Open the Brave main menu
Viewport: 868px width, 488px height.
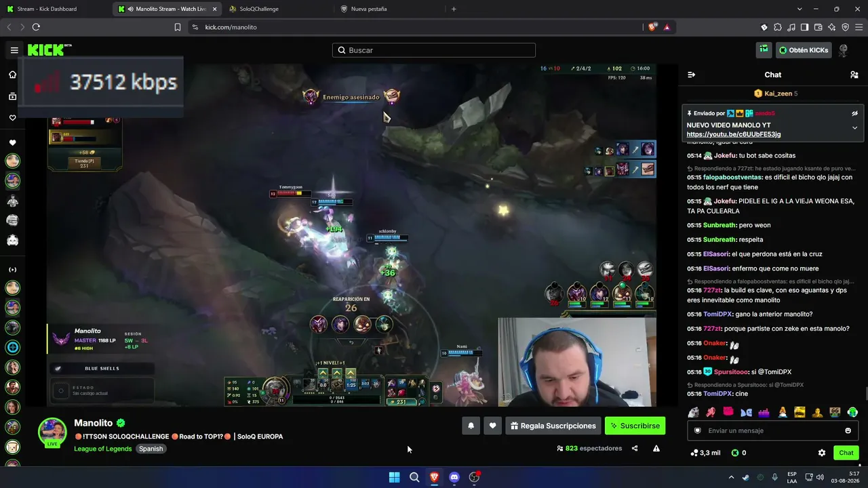[859, 27]
